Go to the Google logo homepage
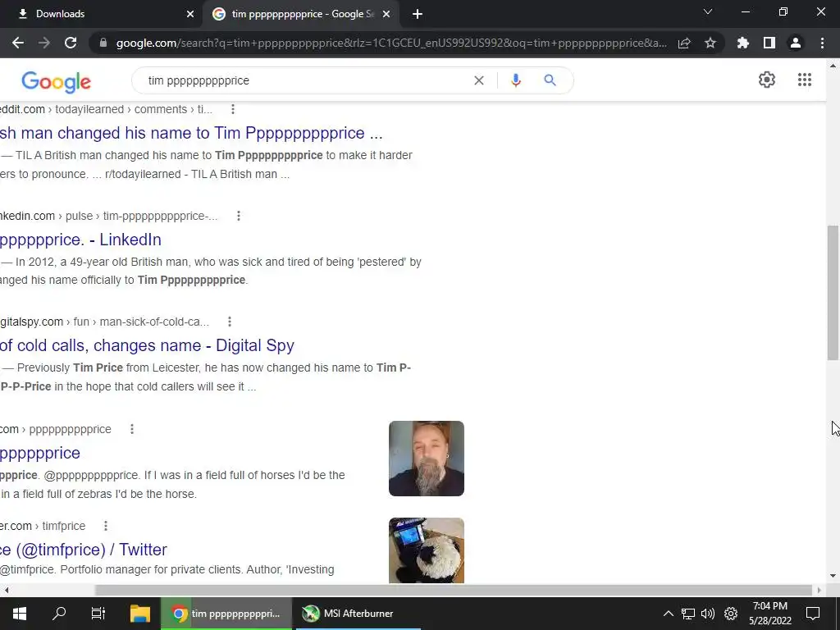This screenshot has height=630, width=840. tap(57, 81)
